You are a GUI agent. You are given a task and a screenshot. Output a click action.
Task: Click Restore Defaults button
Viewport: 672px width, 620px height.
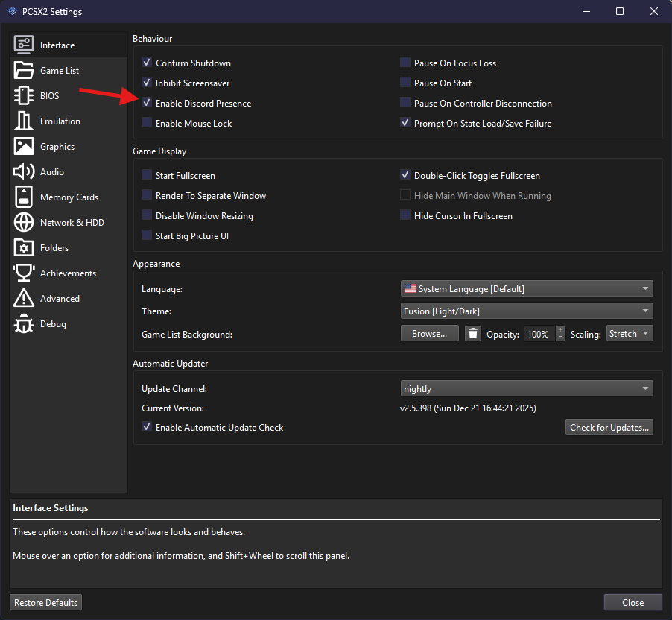pyautogui.click(x=46, y=602)
